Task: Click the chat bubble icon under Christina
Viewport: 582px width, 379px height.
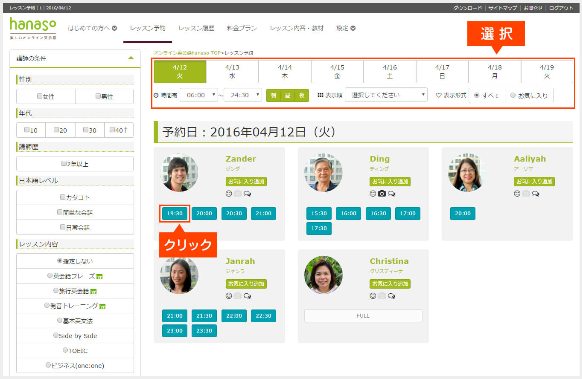Action: point(391,296)
